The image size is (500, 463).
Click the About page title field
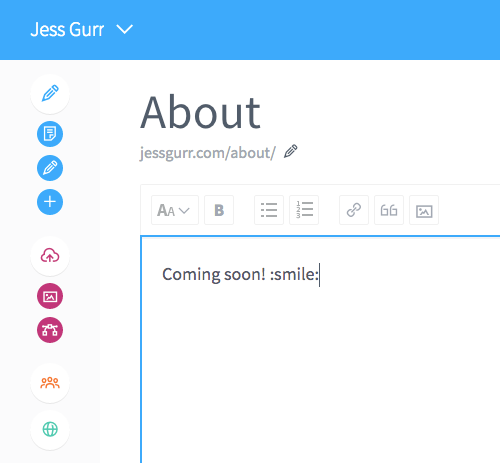(x=200, y=112)
